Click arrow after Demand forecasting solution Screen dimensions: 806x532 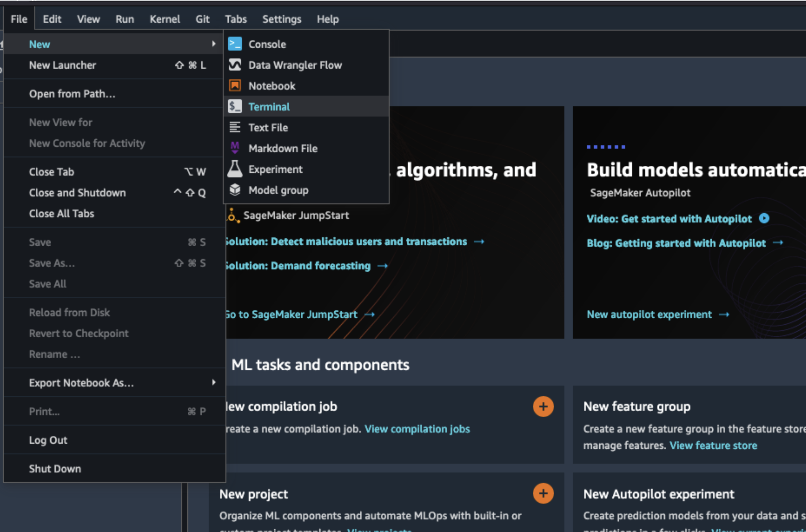[383, 266]
